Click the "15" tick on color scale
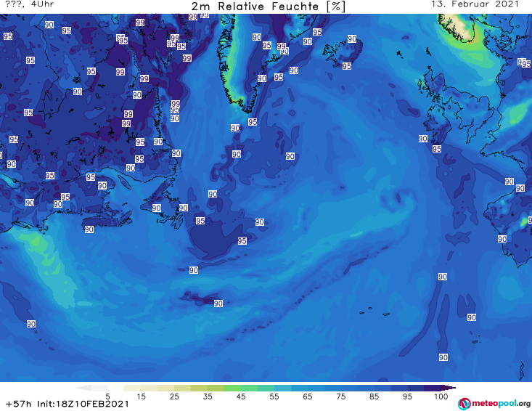 pyautogui.click(x=141, y=396)
